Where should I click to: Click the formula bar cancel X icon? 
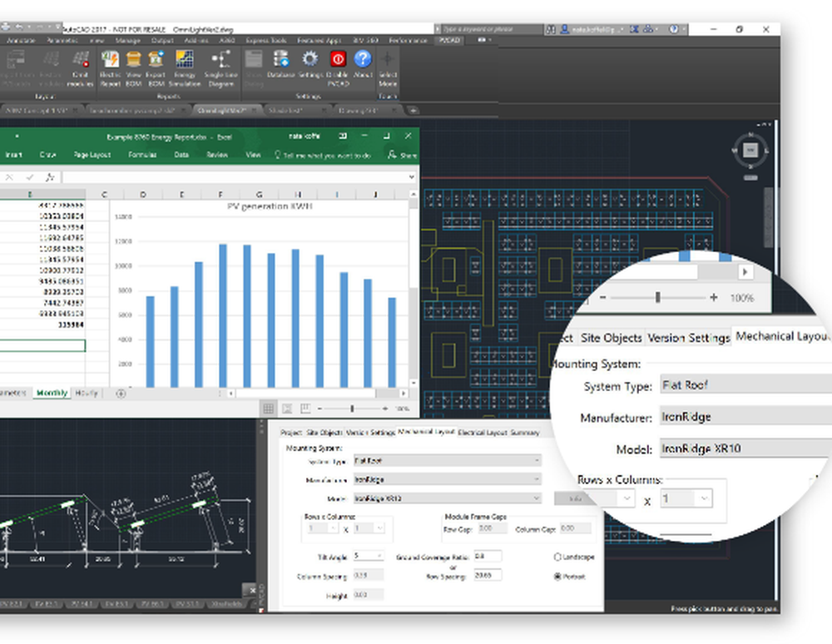click(x=9, y=177)
